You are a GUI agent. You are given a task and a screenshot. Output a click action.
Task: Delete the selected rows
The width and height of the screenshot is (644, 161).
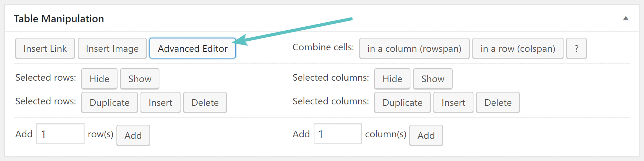(x=205, y=103)
